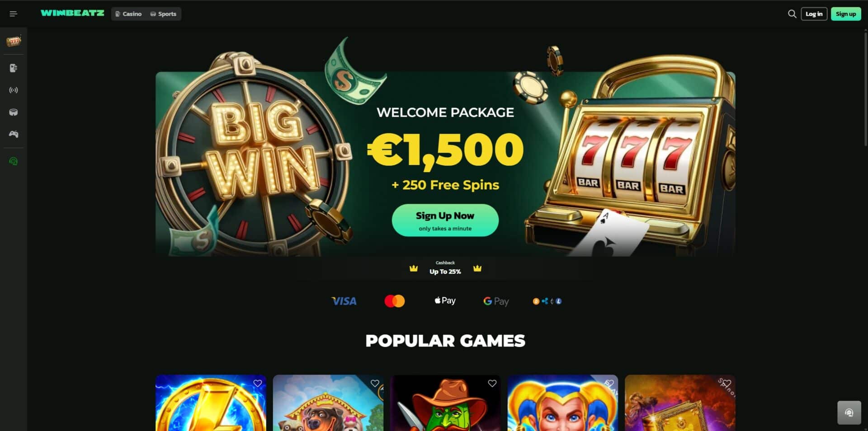Click the Log in button
The height and width of the screenshot is (431, 868).
[x=814, y=14]
